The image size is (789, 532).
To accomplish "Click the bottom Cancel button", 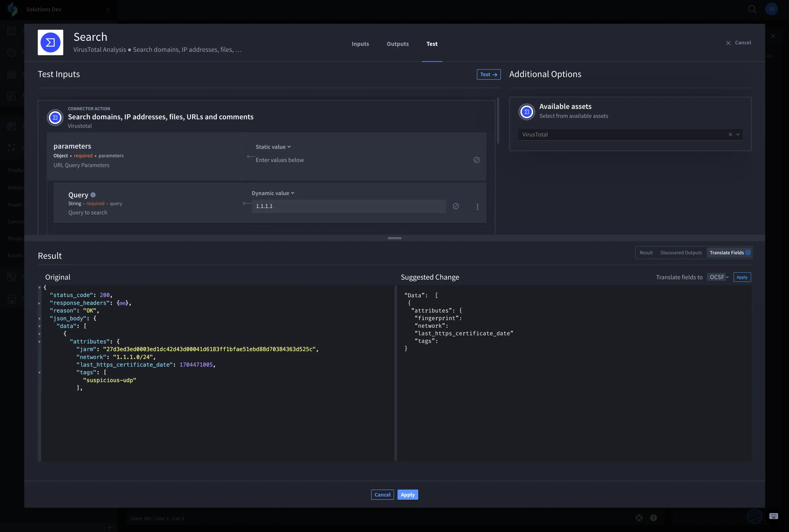I will click(382, 495).
